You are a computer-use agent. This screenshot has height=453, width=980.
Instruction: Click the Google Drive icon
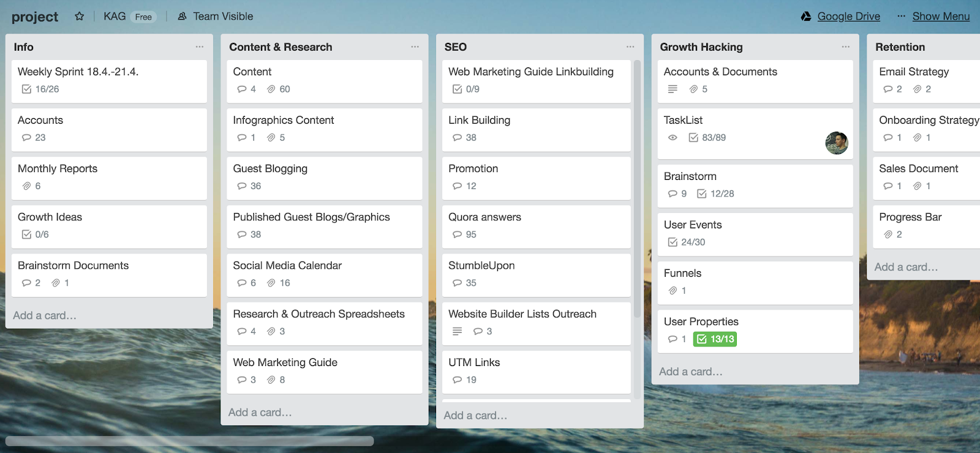[806, 17]
